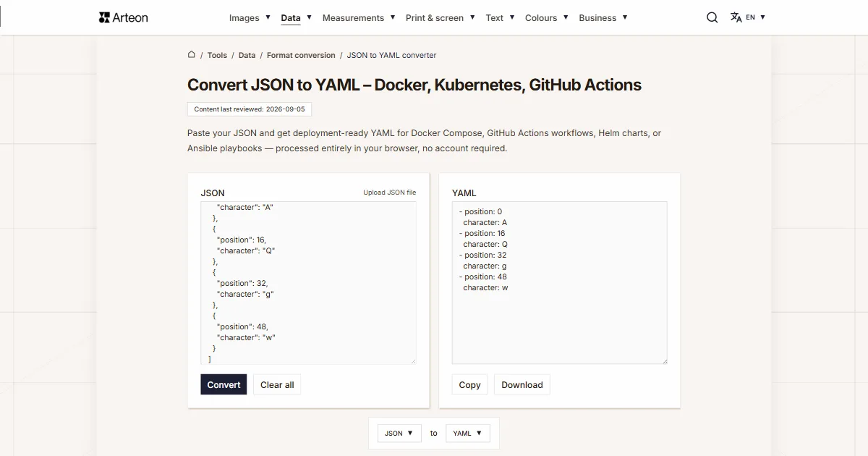
Task: Open the Images menu
Action: pos(244,18)
